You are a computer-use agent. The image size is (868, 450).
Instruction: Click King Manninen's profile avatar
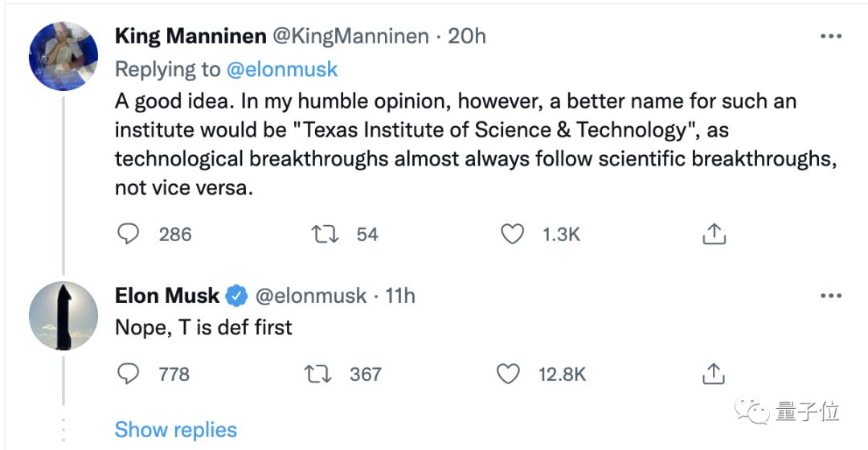pos(63,56)
